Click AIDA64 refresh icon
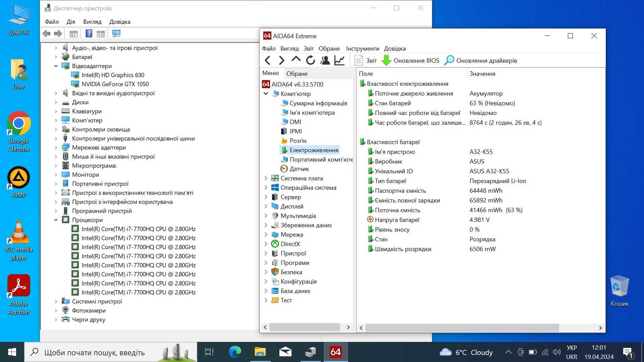 (311, 60)
